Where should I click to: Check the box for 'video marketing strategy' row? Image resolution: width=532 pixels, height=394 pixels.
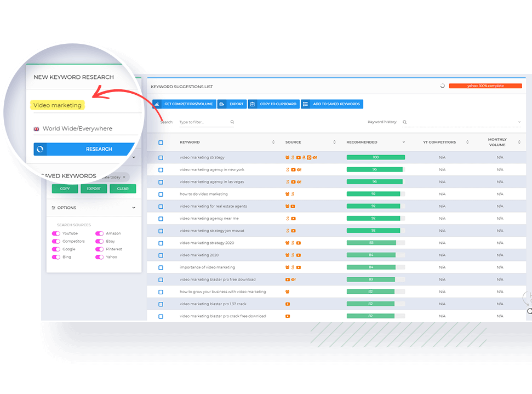coord(161,158)
